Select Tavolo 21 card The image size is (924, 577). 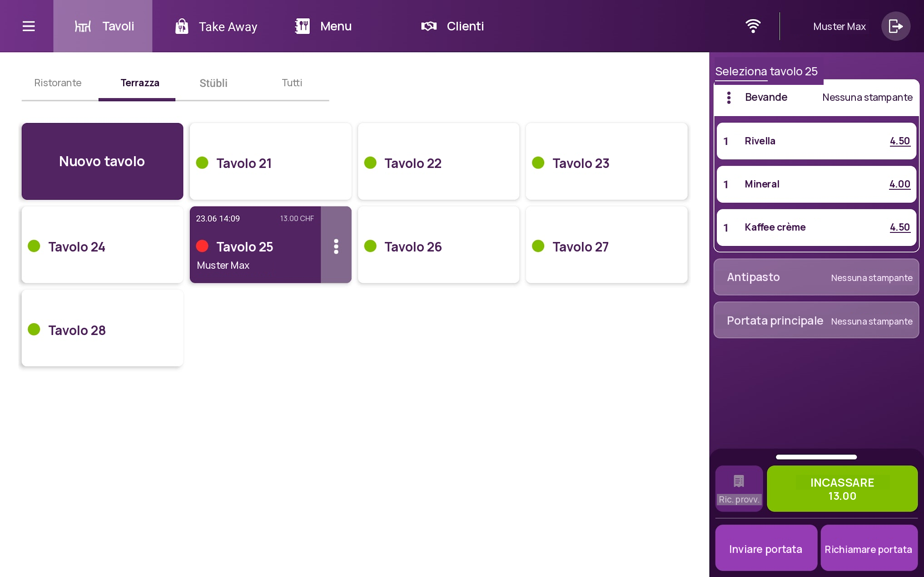pyautogui.click(x=271, y=161)
